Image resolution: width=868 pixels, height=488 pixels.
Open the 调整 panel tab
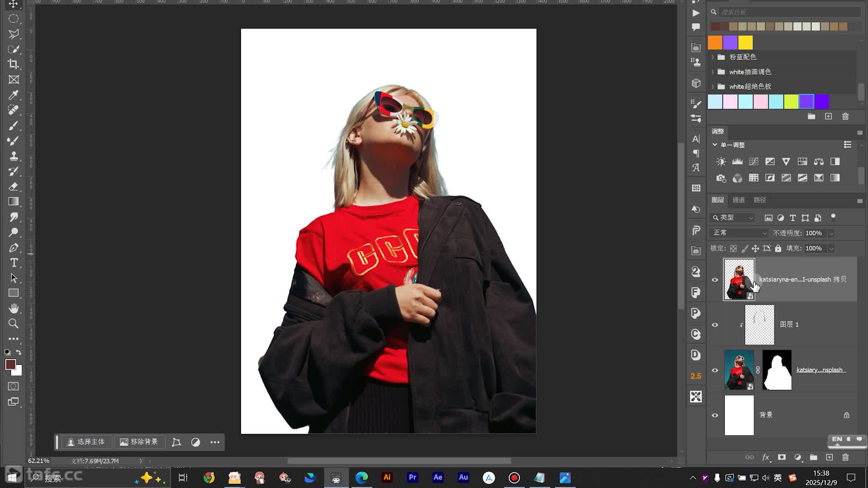(718, 131)
